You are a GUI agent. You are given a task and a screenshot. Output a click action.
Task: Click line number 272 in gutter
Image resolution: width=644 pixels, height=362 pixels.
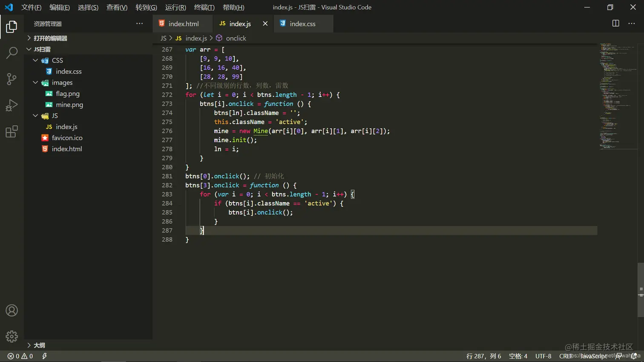[167, 95]
